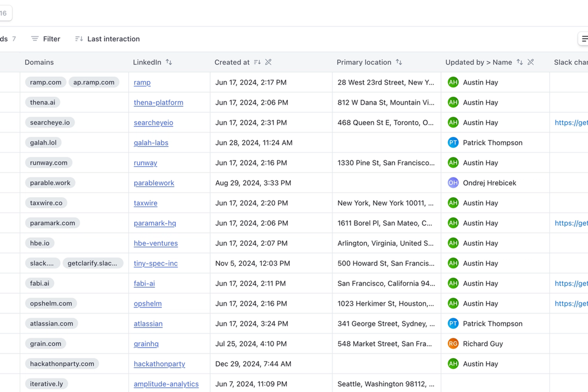Open the amplitude-analytics LinkedIn link
Viewport: 588px width, 392px height.
[166, 384]
